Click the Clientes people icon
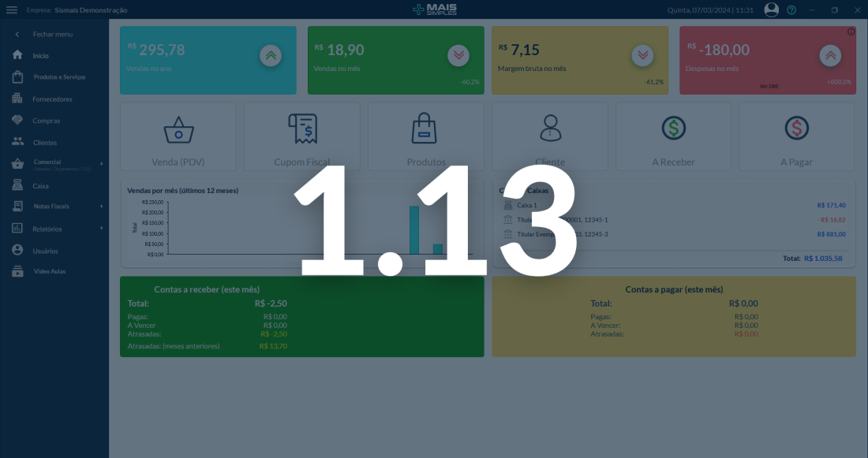The height and width of the screenshot is (458, 868). (x=17, y=142)
